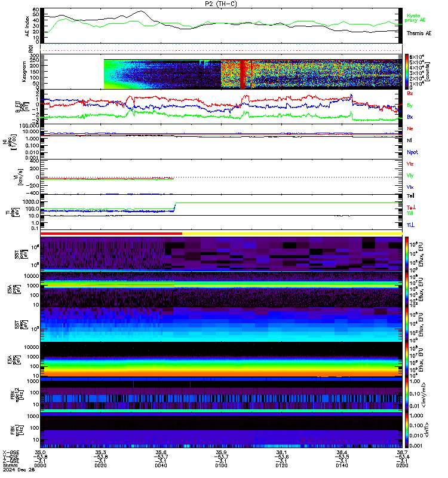Click the 0200 time tick label
448x478 pixels.
[x=402, y=465]
